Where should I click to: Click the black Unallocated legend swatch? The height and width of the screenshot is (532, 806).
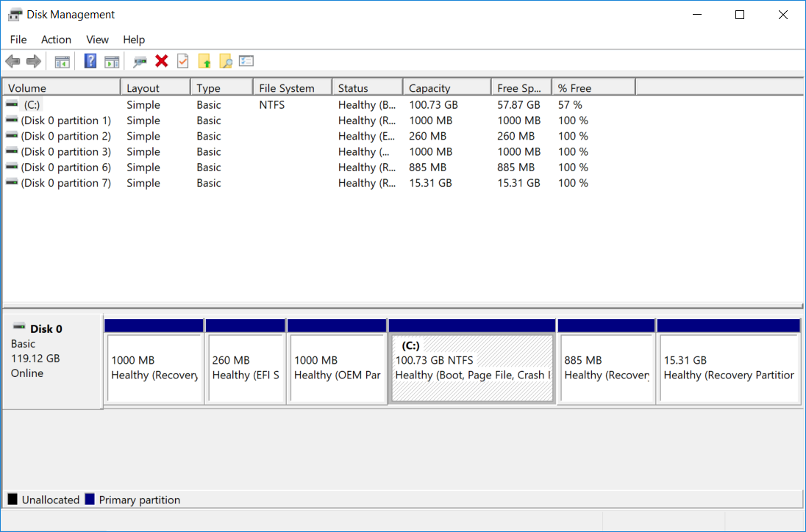click(13, 499)
